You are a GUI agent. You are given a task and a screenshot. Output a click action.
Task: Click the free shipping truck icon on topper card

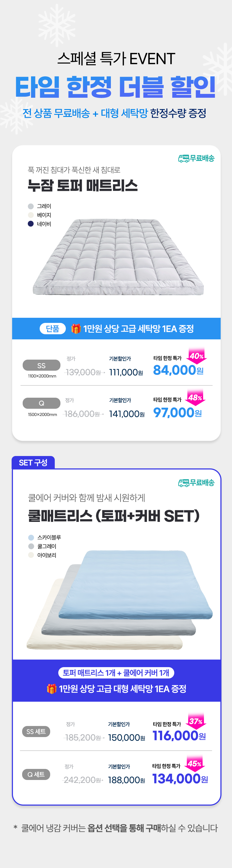coord(183,158)
